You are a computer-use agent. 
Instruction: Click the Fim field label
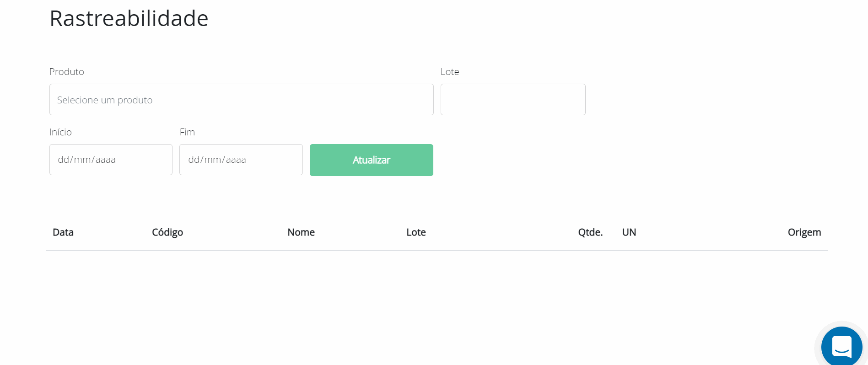pyautogui.click(x=187, y=132)
